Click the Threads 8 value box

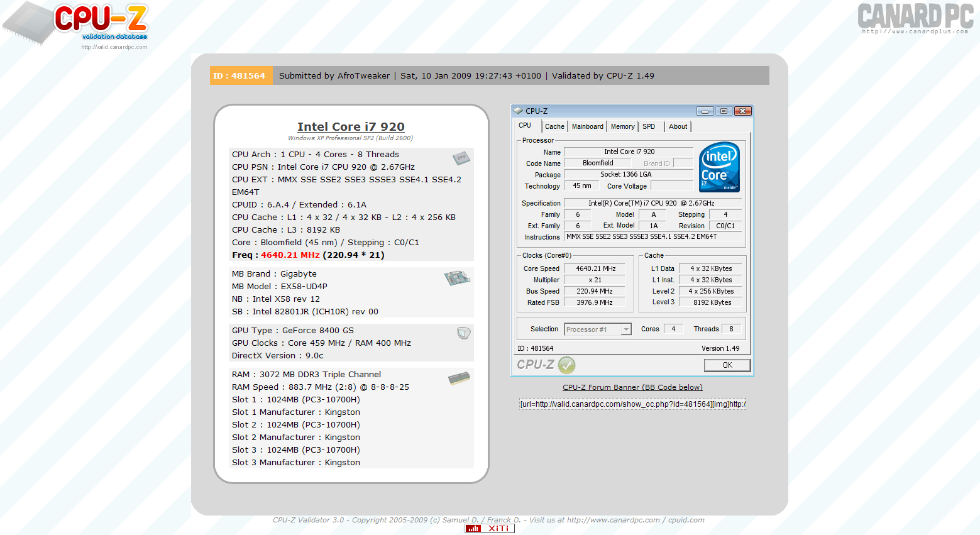click(732, 329)
